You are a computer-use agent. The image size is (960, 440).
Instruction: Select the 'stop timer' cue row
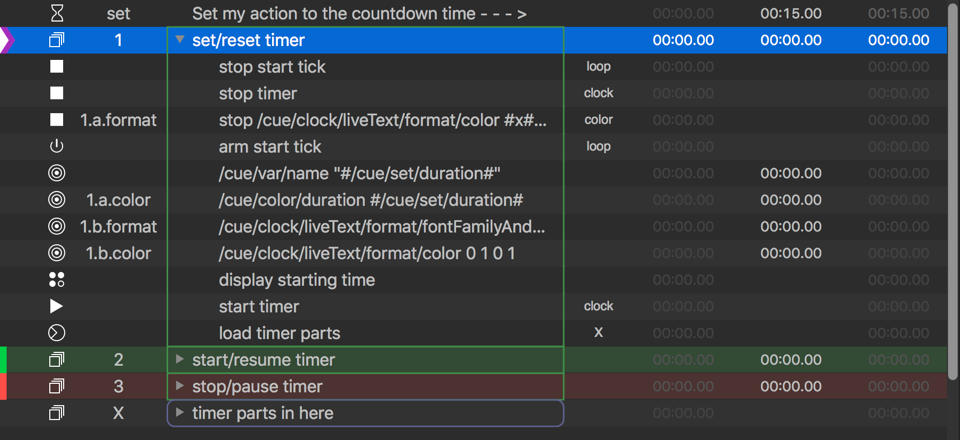pos(258,94)
